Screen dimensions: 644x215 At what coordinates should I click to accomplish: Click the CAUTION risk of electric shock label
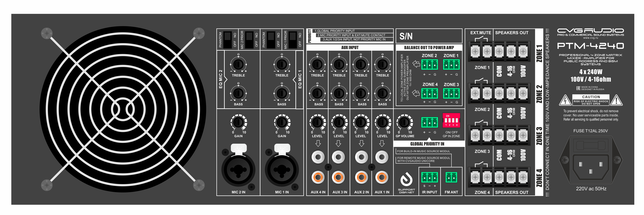tap(591, 100)
